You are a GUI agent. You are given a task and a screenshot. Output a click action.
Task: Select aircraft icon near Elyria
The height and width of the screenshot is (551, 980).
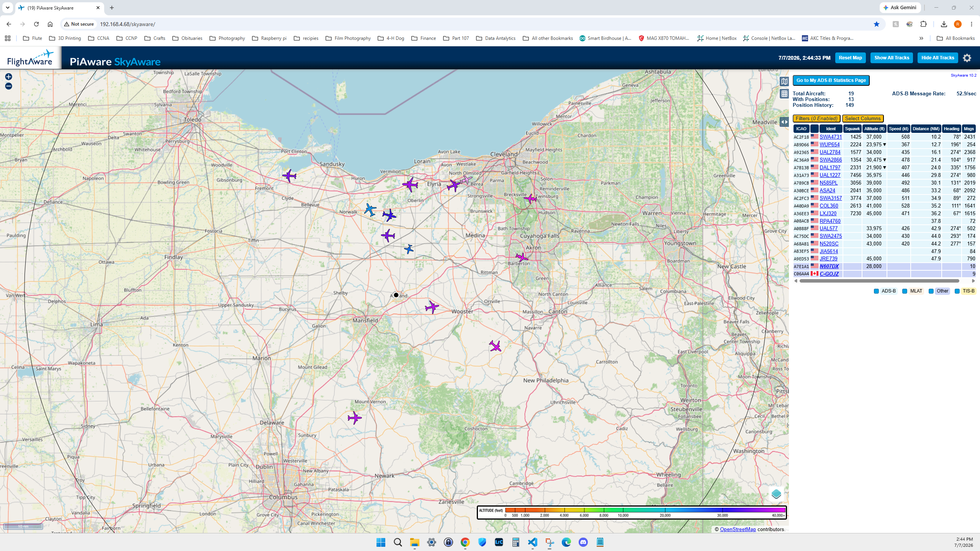point(410,185)
